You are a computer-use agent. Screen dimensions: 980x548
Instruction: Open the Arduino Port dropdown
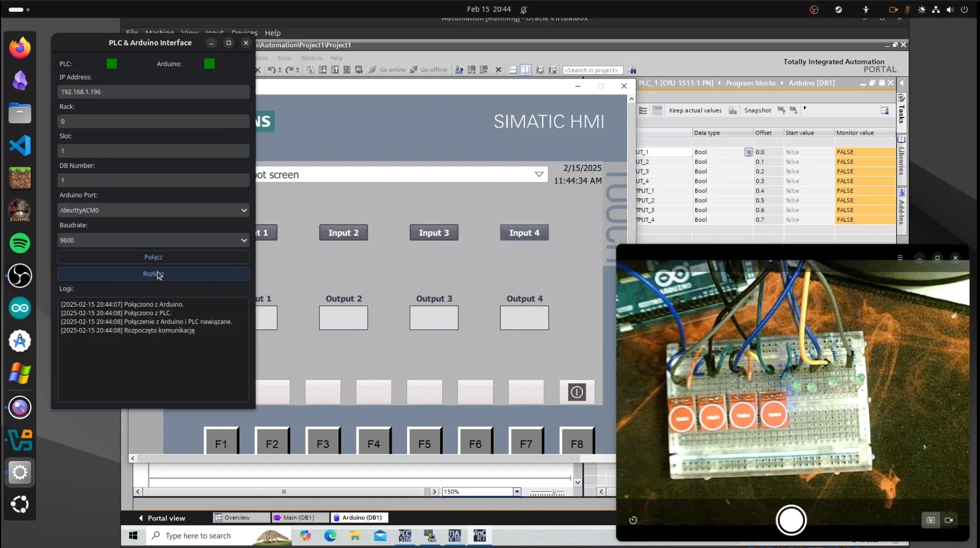point(153,210)
